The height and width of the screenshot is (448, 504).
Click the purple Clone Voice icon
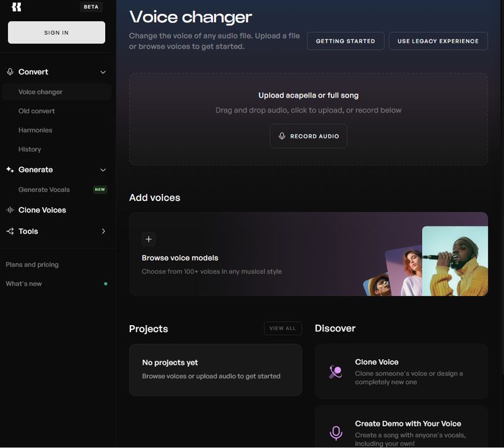click(336, 372)
